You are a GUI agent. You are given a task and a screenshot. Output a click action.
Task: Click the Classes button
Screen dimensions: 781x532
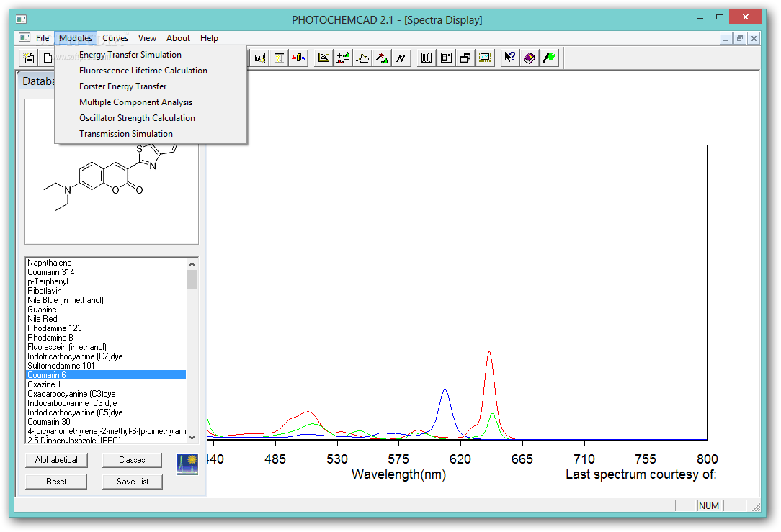(x=132, y=460)
